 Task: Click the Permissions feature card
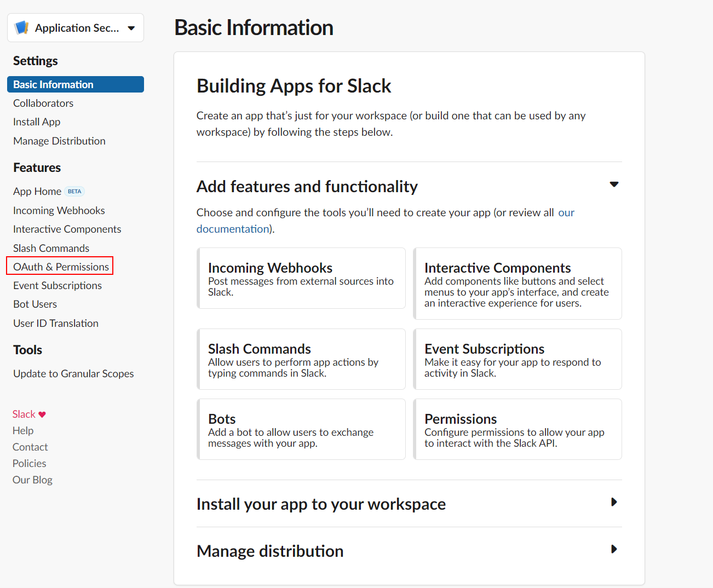pyautogui.click(x=517, y=429)
